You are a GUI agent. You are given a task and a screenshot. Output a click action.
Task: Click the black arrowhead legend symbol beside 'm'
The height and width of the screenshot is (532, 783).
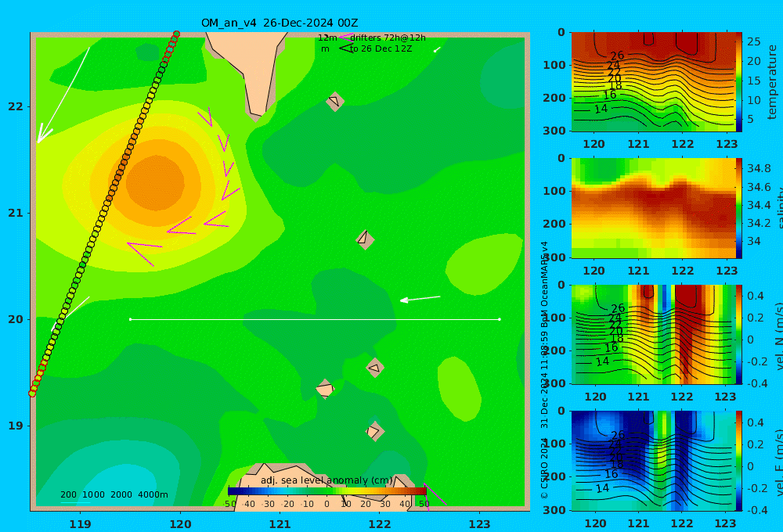(346, 49)
